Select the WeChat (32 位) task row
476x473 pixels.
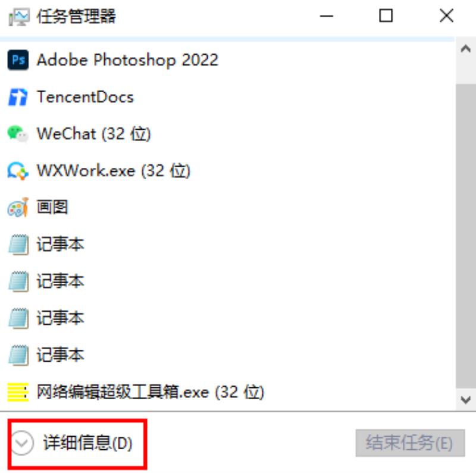click(x=228, y=134)
